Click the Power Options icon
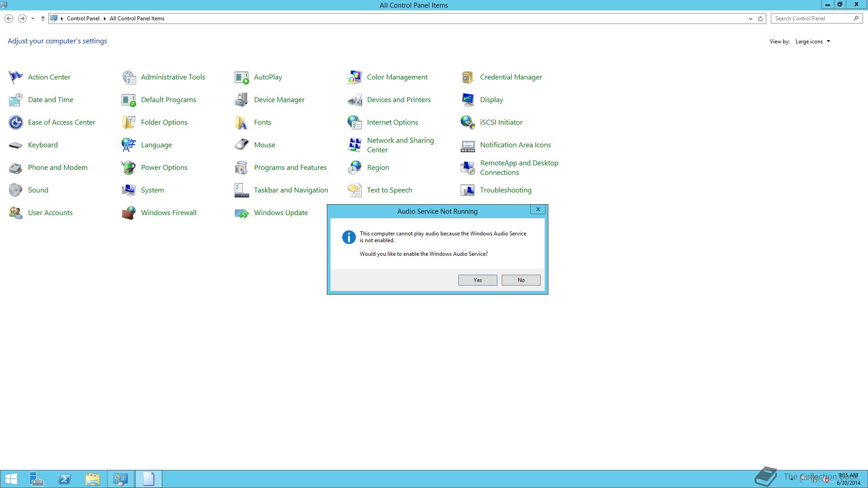Image resolution: width=868 pixels, height=488 pixels. click(129, 168)
